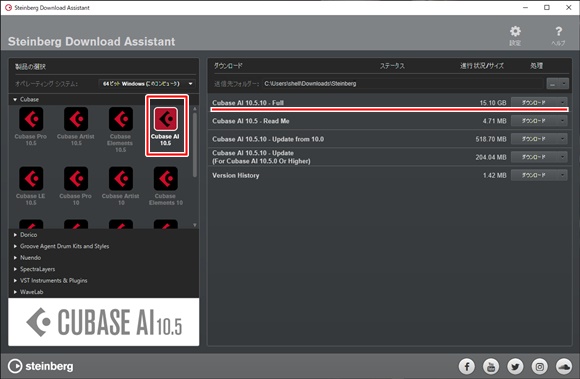This screenshot has height=379, width=580.
Task: Open Steinberg YouTube channel icon
Action: pos(491,366)
